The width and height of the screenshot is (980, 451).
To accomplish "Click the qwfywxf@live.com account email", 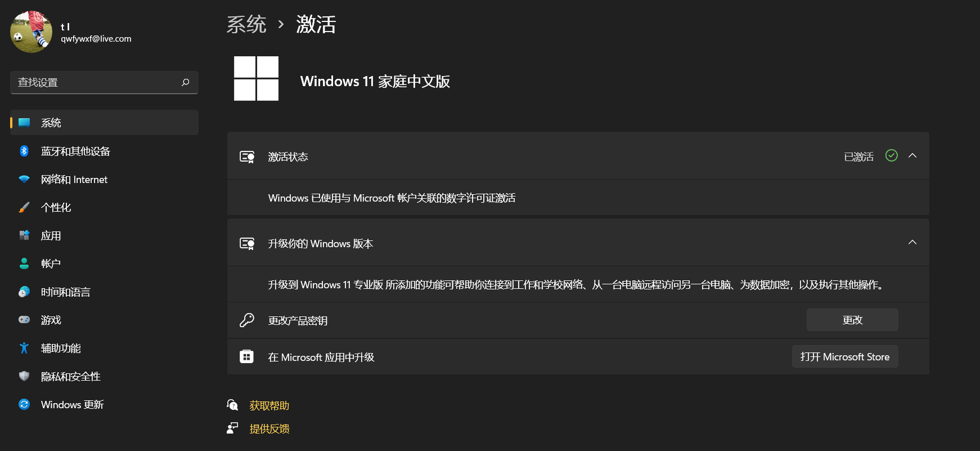I will [96, 39].
